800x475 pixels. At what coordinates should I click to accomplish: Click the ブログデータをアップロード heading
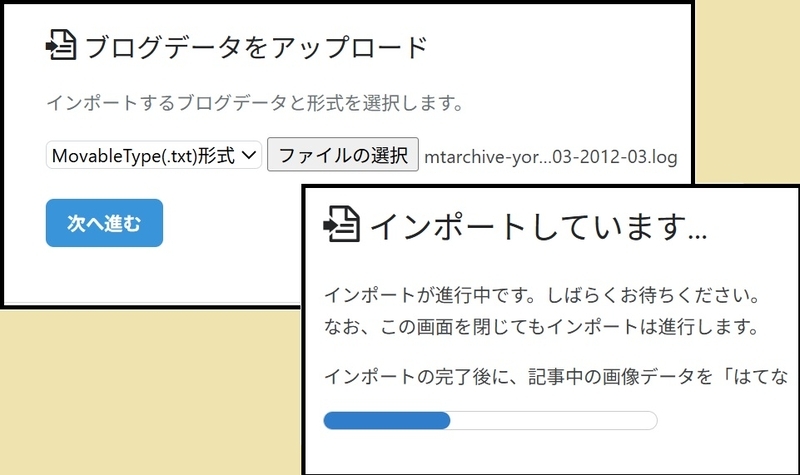pyautogui.click(x=256, y=47)
